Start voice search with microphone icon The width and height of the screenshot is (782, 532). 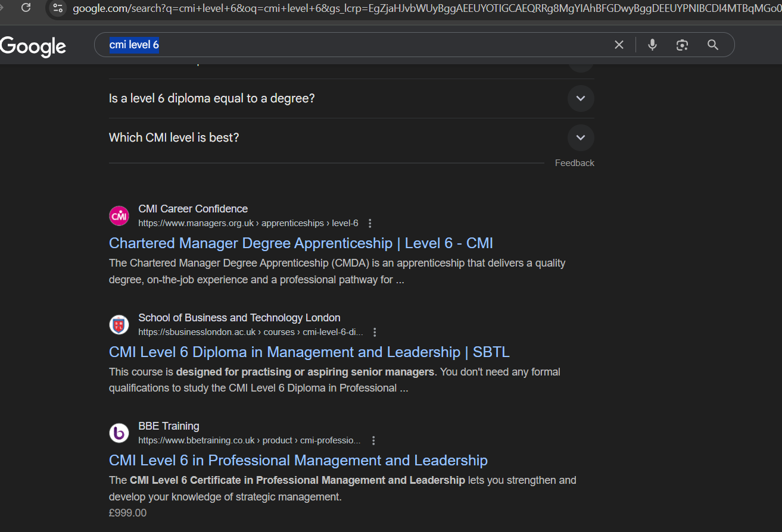[x=652, y=45]
